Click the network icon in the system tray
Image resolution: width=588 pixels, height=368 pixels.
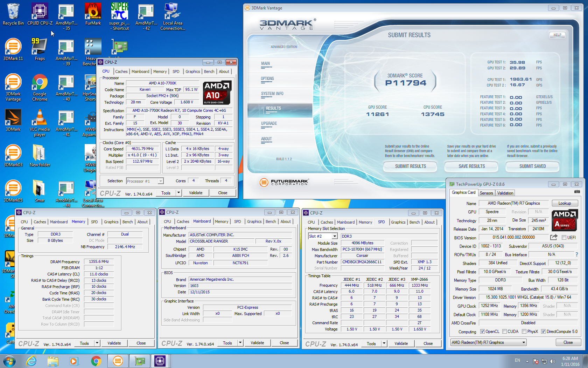click(x=544, y=361)
